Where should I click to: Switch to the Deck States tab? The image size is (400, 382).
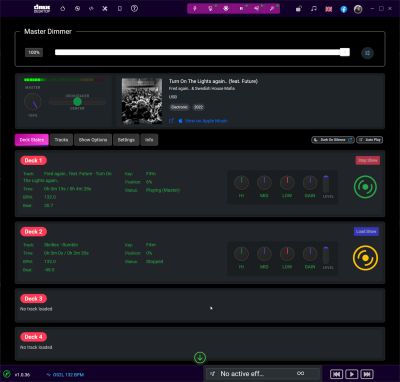(32, 140)
